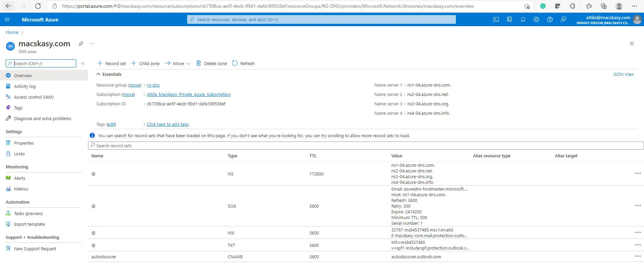This screenshot has width=644, height=268.
Task: Click the Grammarly extension icon
Action: coord(543,6)
